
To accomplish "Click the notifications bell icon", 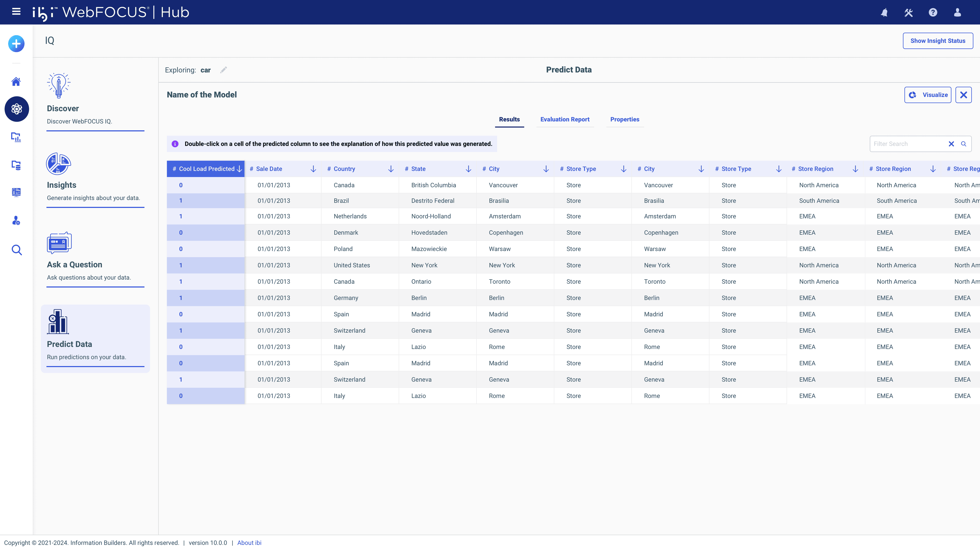I will point(884,12).
